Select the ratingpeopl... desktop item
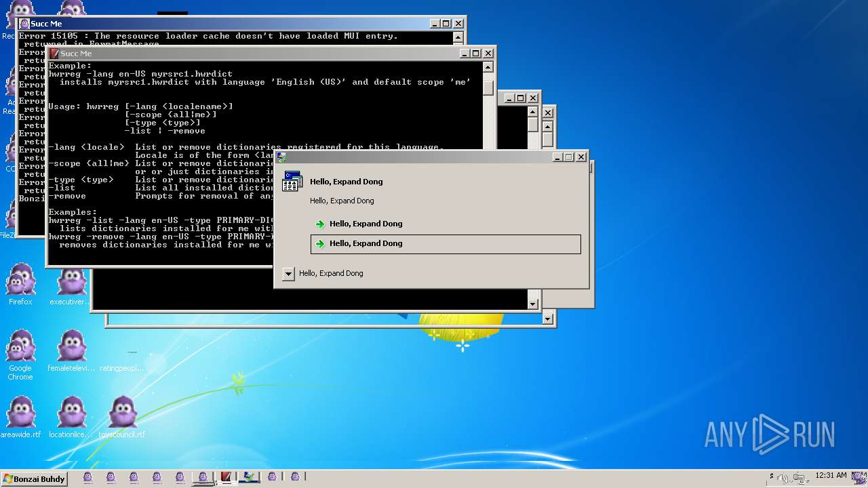This screenshot has width=868, height=488. (x=123, y=368)
